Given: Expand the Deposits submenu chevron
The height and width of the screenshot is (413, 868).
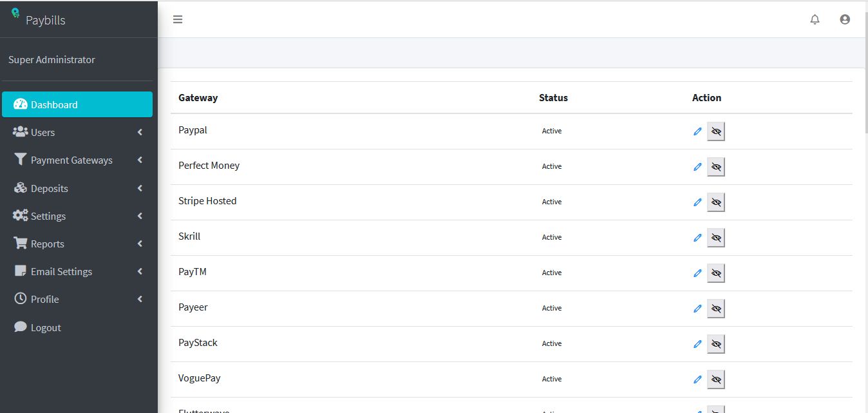Looking at the screenshot, I should [x=140, y=188].
